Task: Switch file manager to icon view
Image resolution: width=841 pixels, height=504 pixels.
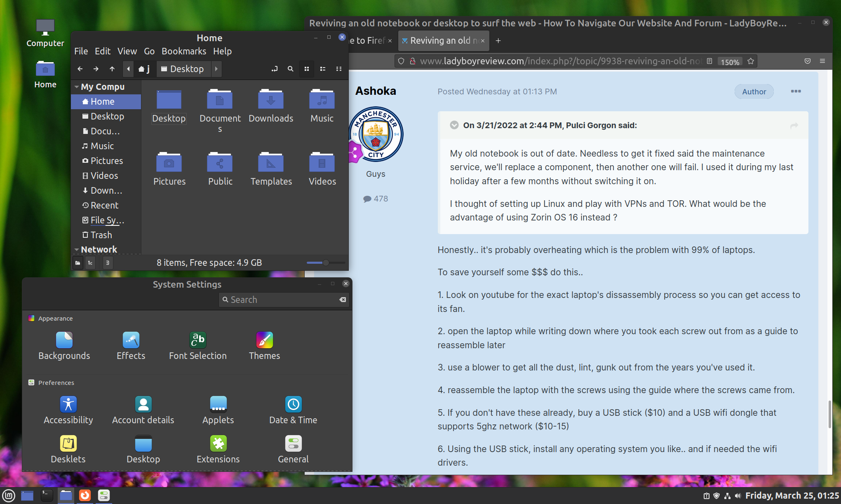Action: (307, 69)
